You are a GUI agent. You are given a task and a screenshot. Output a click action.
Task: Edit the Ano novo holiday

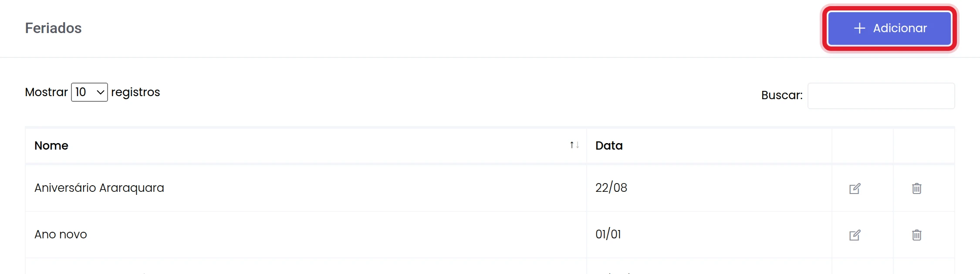pos(855,235)
